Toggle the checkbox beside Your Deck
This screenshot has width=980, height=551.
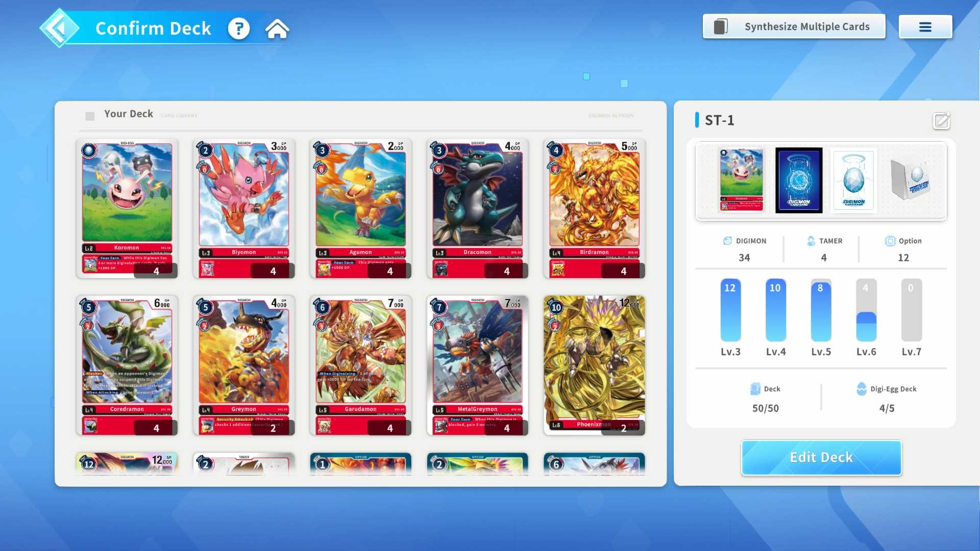[x=90, y=116]
